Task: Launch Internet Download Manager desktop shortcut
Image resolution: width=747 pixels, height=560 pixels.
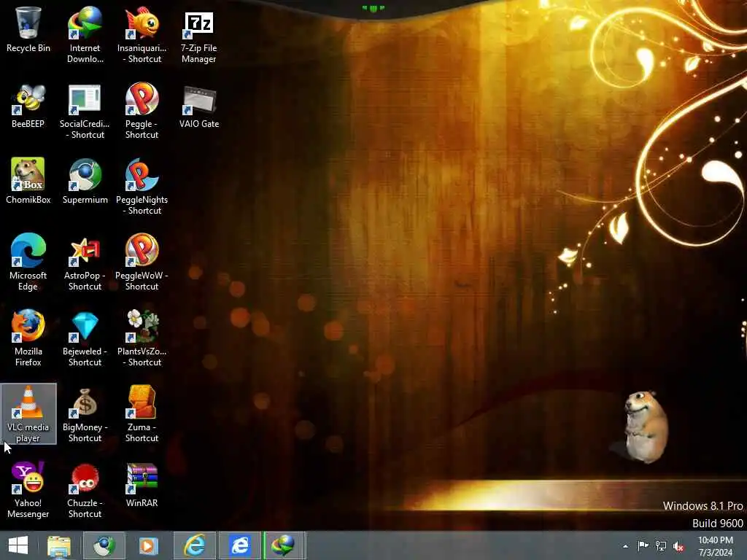Action: [85, 34]
